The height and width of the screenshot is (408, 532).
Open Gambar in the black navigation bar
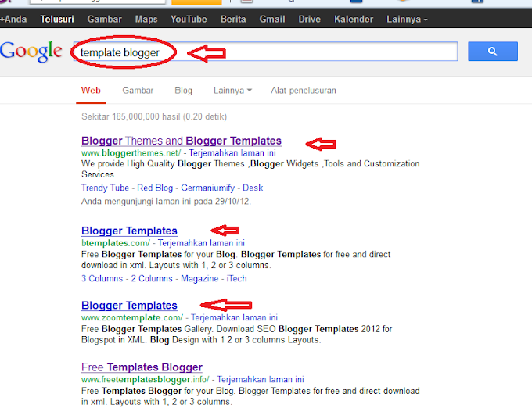pos(105,19)
